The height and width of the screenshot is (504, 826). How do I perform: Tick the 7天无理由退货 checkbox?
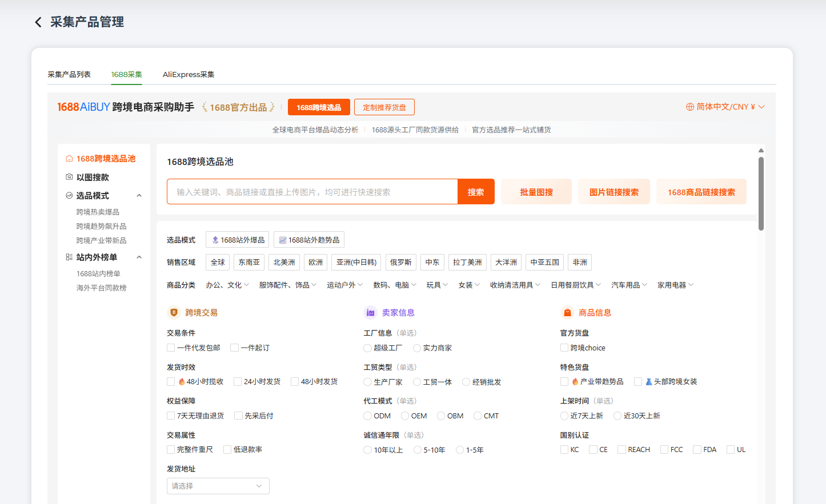[171, 416]
